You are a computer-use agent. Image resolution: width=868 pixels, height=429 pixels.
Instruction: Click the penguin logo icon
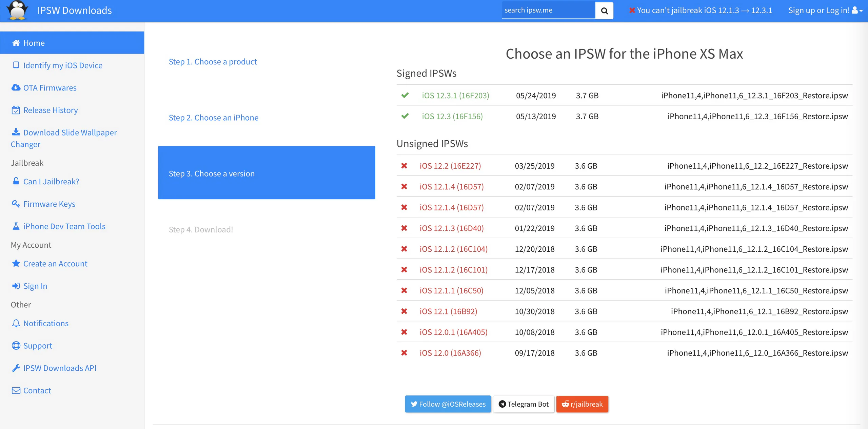[17, 10]
